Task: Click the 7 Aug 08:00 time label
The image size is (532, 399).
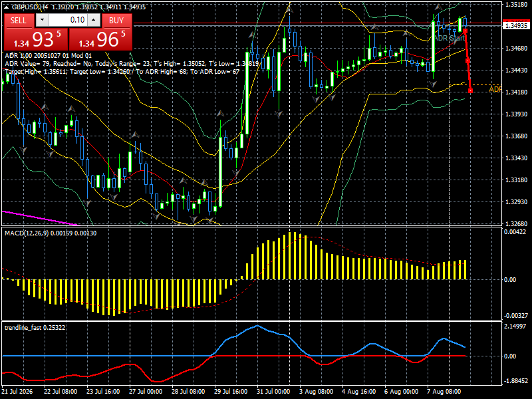Action: point(444,391)
